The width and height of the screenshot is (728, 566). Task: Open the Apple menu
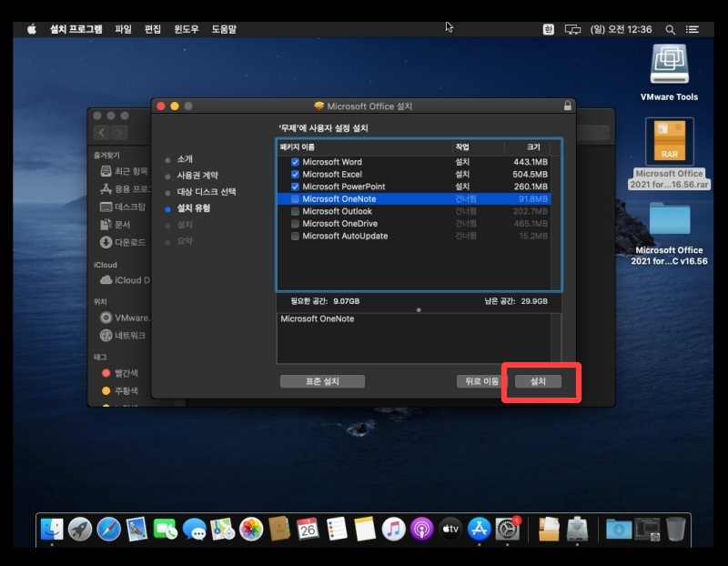pyautogui.click(x=32, y=29)
